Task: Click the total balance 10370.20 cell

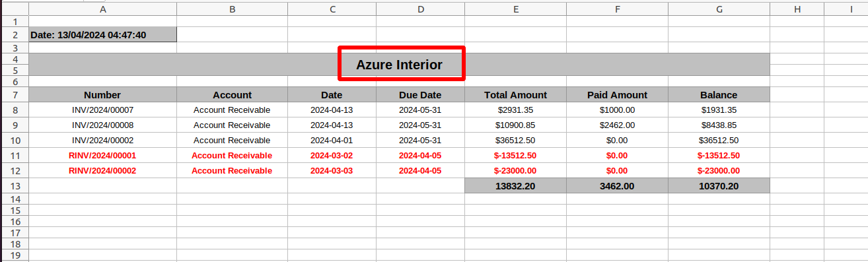Action: coord(719,186)
